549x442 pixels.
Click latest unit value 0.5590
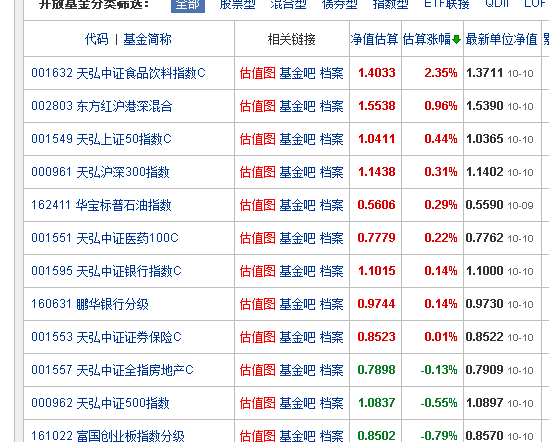[x=485, y=205]
